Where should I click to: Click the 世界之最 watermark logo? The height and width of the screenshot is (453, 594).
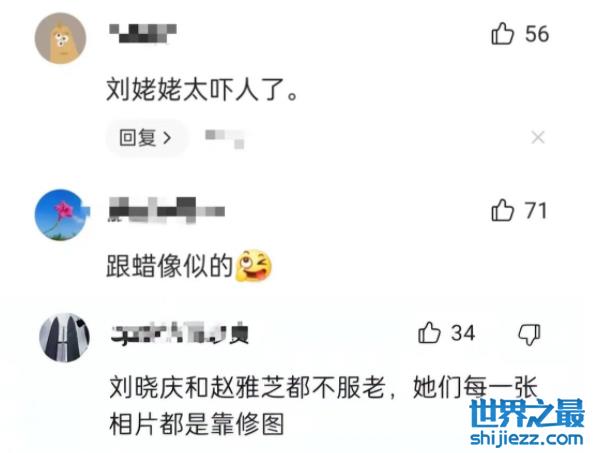(x=527, y=414)
